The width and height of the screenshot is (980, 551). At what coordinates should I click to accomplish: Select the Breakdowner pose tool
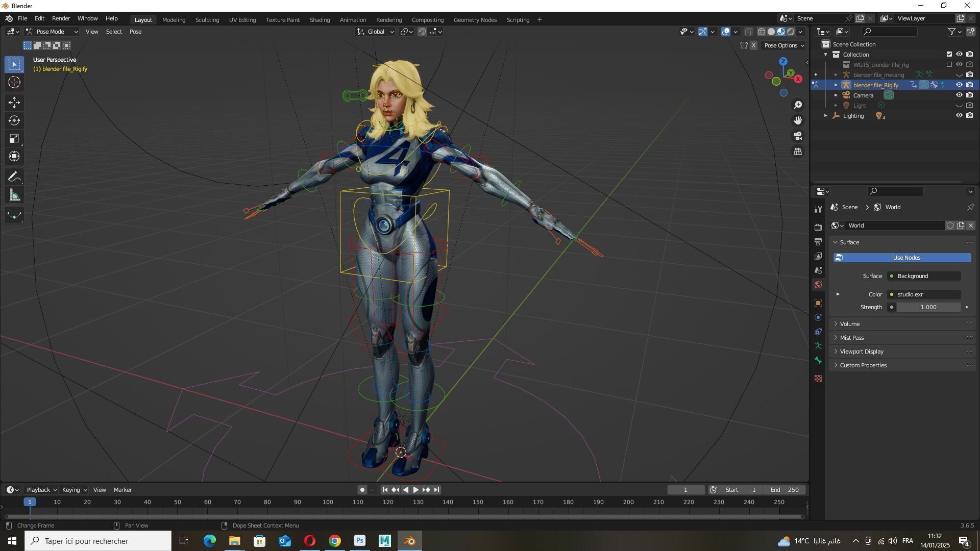tap(14, 215)
